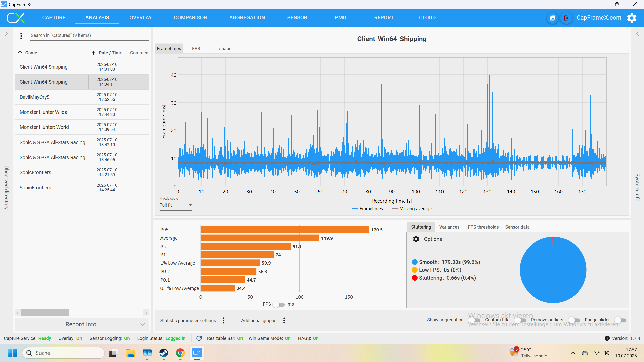Viewport: 644px width, 362px height.
Task: Click the screenshot gallery icon in header
Action: pyautogui.click(x=553, y=18)
